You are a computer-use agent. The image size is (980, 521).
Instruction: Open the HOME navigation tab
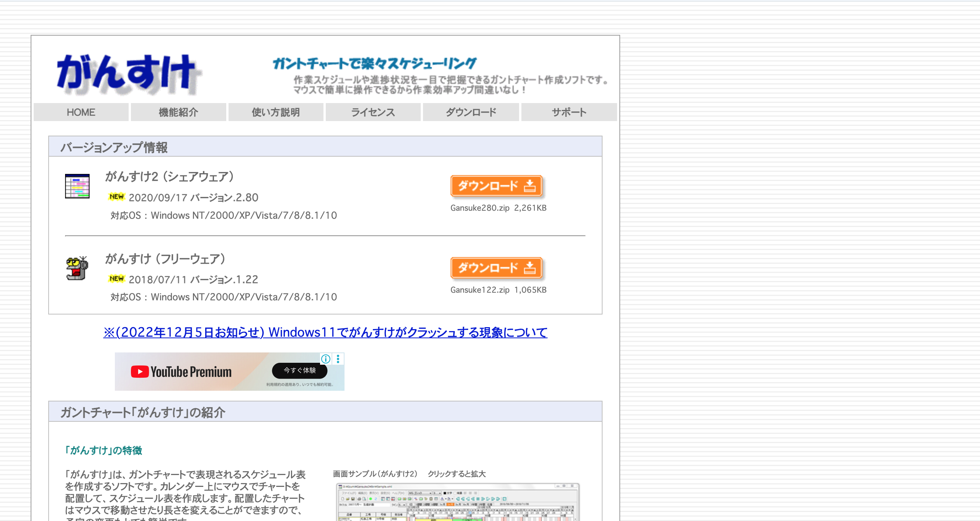click(81, 112)
